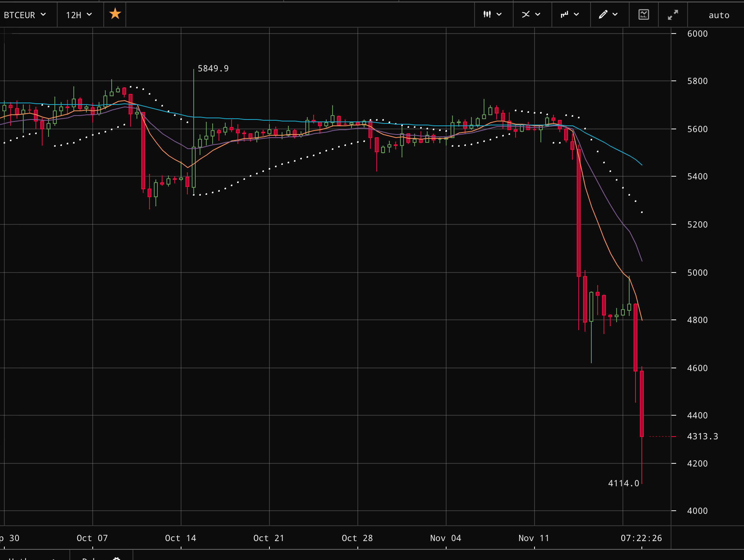
Task: Open the crossed-lines indicators dropdown
Action: tap(531, 15)
